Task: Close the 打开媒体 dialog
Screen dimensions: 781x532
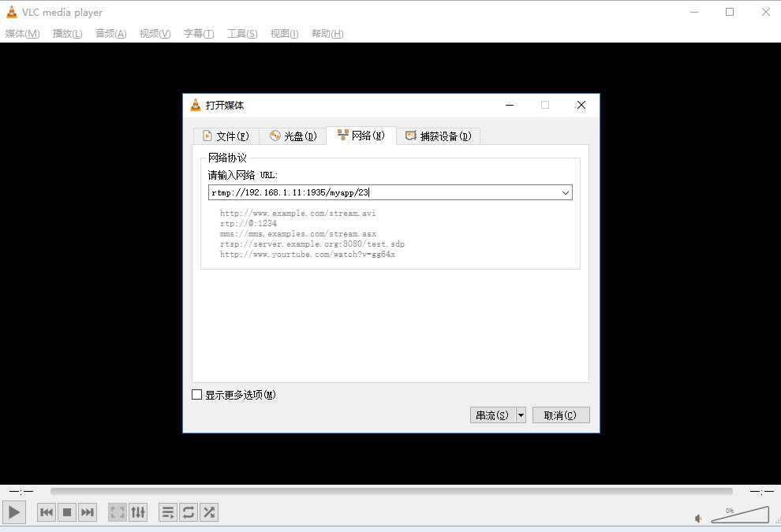Action: (581, 105)
